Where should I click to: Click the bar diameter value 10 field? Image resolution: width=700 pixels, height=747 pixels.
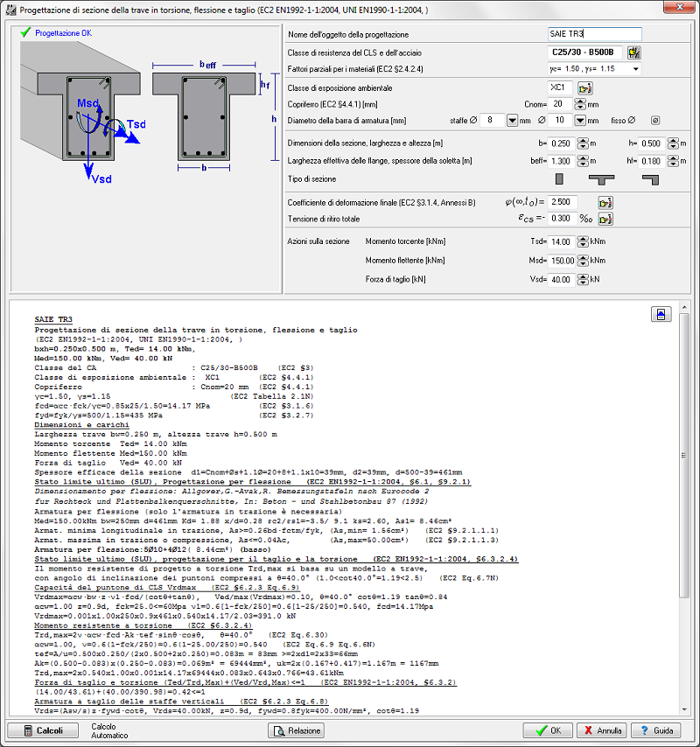[x=560, y=121]
